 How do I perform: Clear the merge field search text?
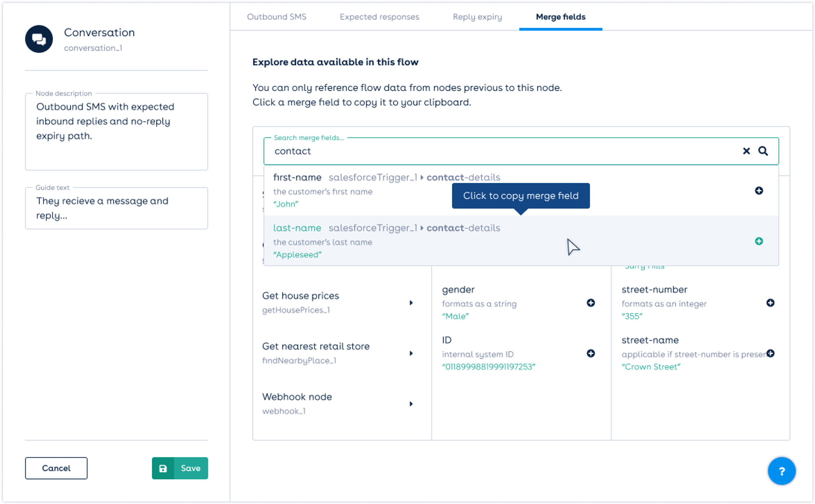(746, 151)
